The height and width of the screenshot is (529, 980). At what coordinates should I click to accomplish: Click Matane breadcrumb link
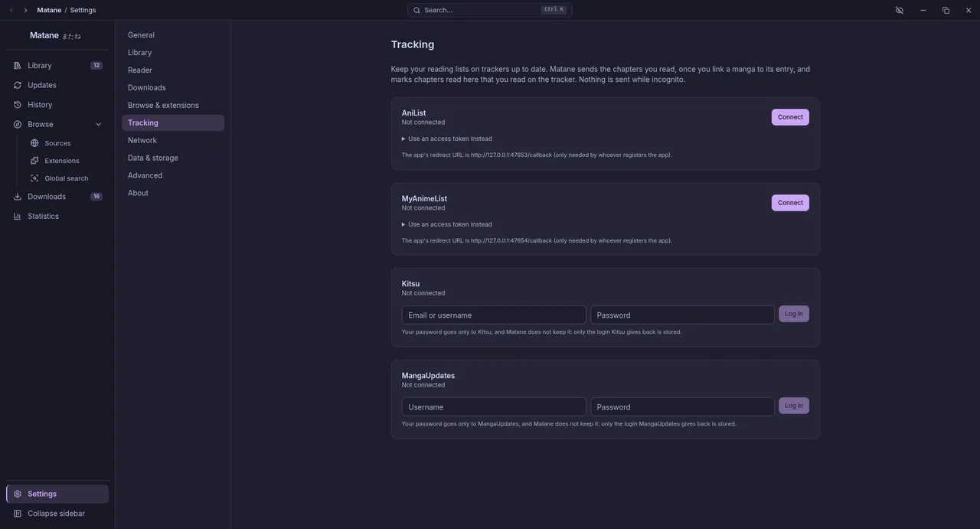coord(49,10)
